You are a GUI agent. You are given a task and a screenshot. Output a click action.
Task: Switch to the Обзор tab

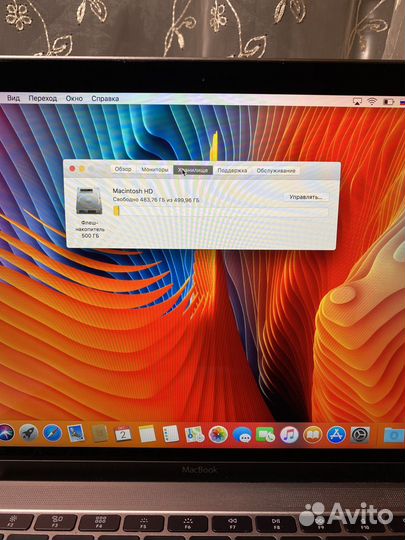coord(123,169)
